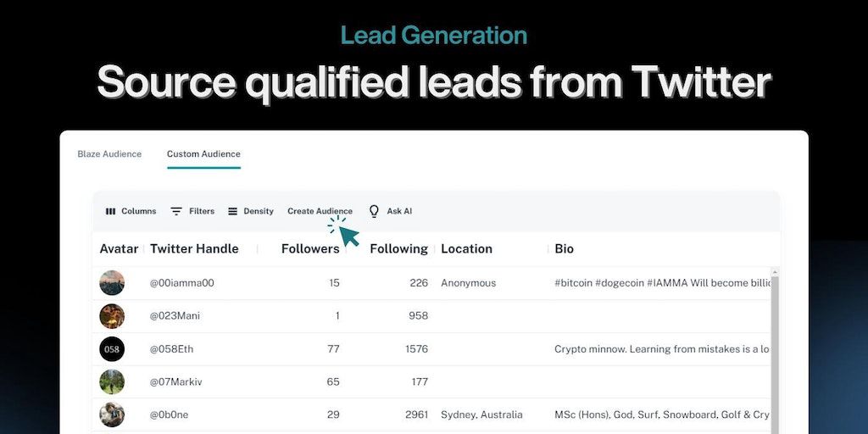This screenshot has height=434, width=868.
Task: Click the Bio column header
Action: [565, 249]
